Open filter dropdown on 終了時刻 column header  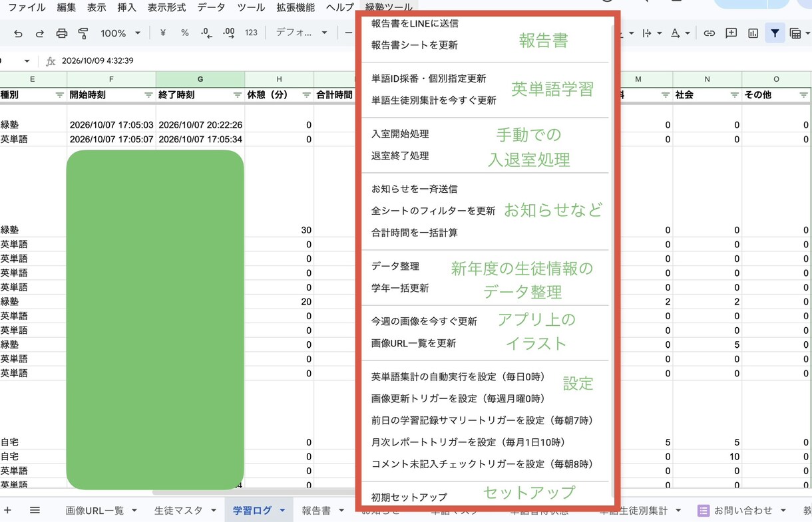pyautogui.click(x=238, y=95)
